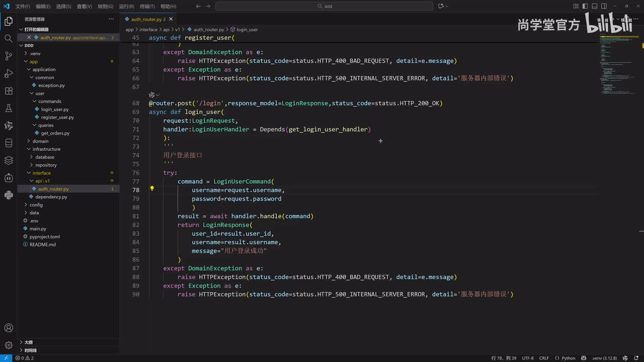Collapse the commands folder
Viewport: 644px width, 362px height.
[x=49, y=102]
